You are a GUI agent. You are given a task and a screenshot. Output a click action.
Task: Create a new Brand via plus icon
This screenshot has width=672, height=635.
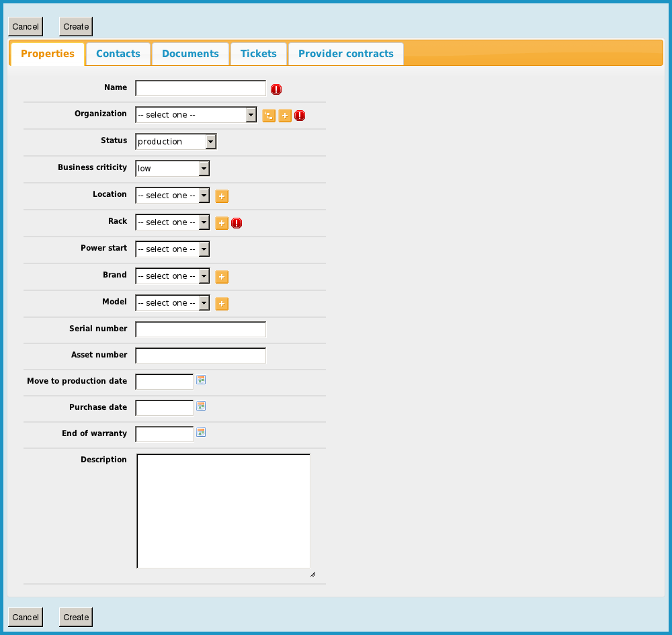tap(222, 277)
